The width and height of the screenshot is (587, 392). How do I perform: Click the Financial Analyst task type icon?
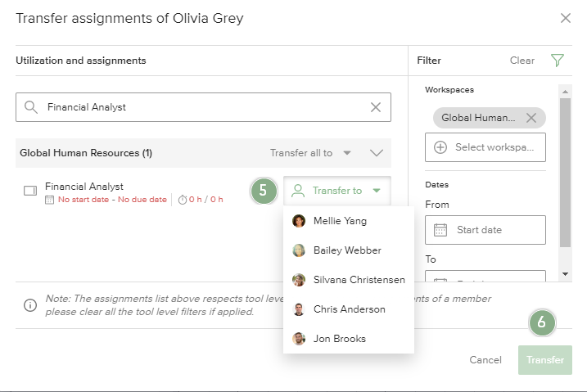30,191
